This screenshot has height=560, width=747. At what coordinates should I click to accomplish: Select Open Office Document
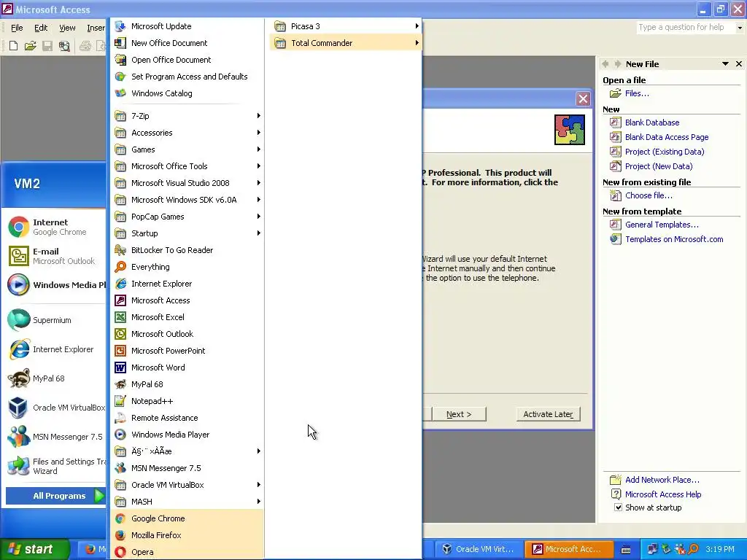187,60
